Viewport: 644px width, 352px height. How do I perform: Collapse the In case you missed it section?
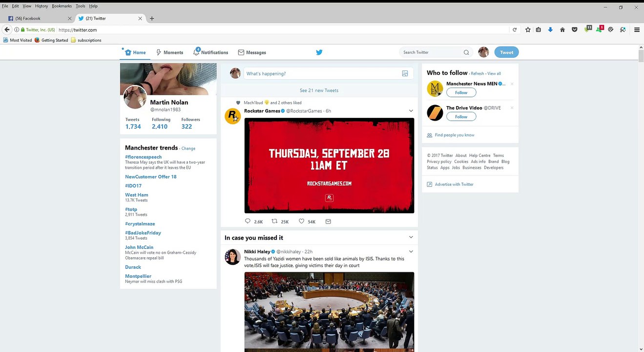(x=411, y=238)
